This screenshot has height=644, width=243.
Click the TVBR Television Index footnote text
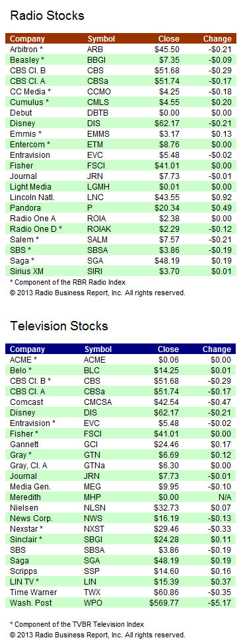[x=77, y=624]
